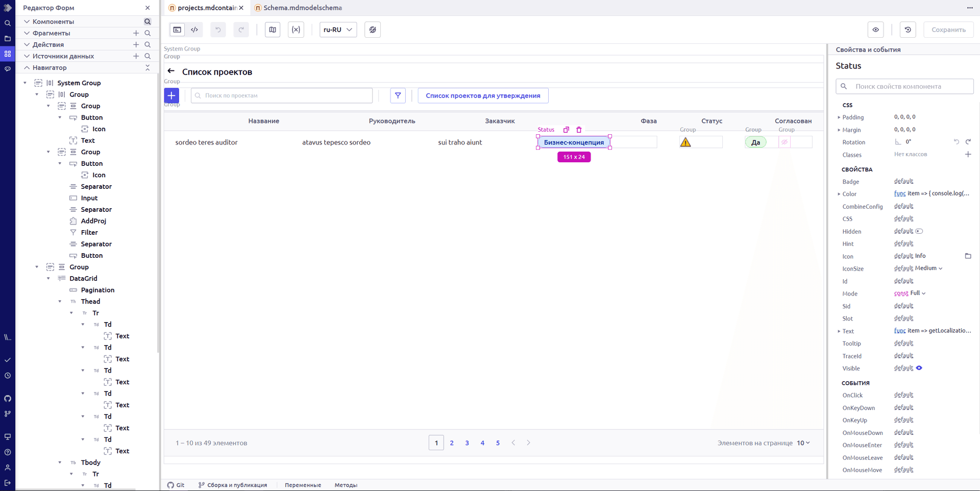Open the Git tab in the bottom bar

pos(176,485)
